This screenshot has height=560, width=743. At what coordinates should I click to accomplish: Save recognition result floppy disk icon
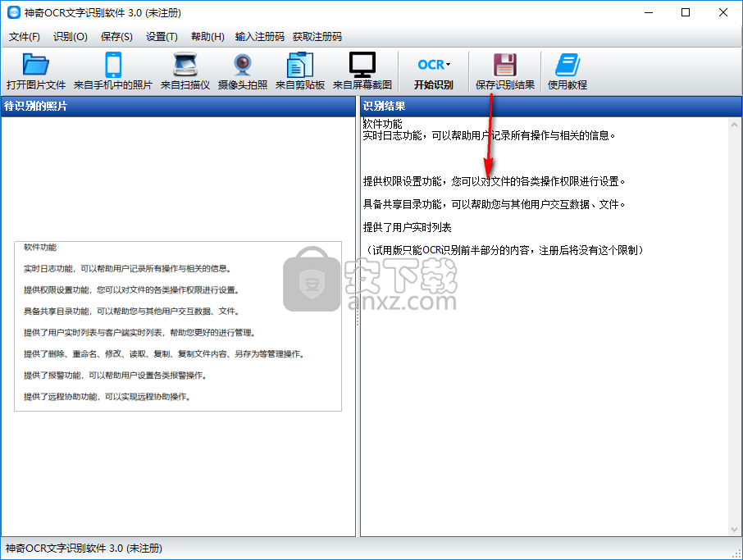pyautogui.click(x=505, y=65)
